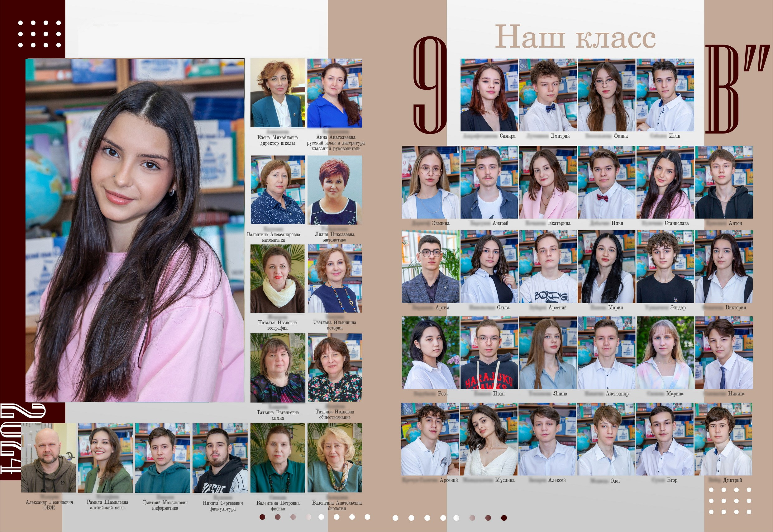
Task: Select caption 'Татьяна Ивановна обществознание'
Action: click(335, 414)
